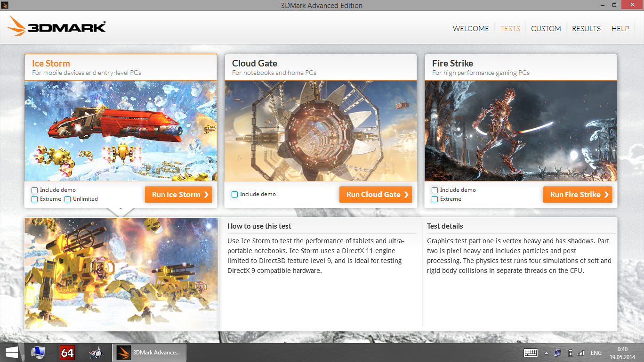644x362 pixels.
Task: Open the magnifier-and-compass taskbar app
Action: [97, 353]
